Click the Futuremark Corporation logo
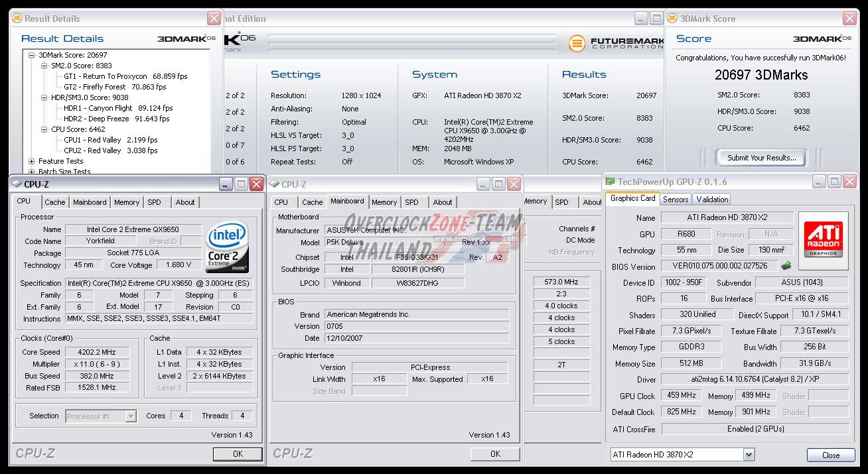Viewport: 868px width, 474px height. tap(617, 43)
